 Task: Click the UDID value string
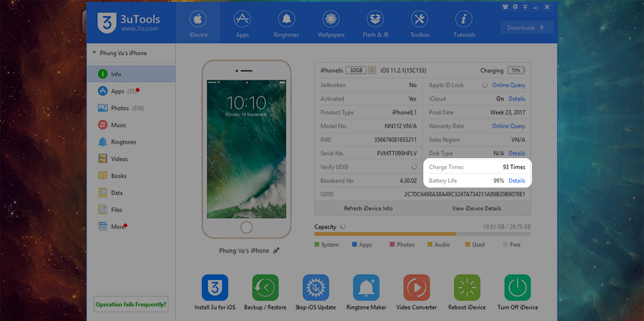click(464, 194)
